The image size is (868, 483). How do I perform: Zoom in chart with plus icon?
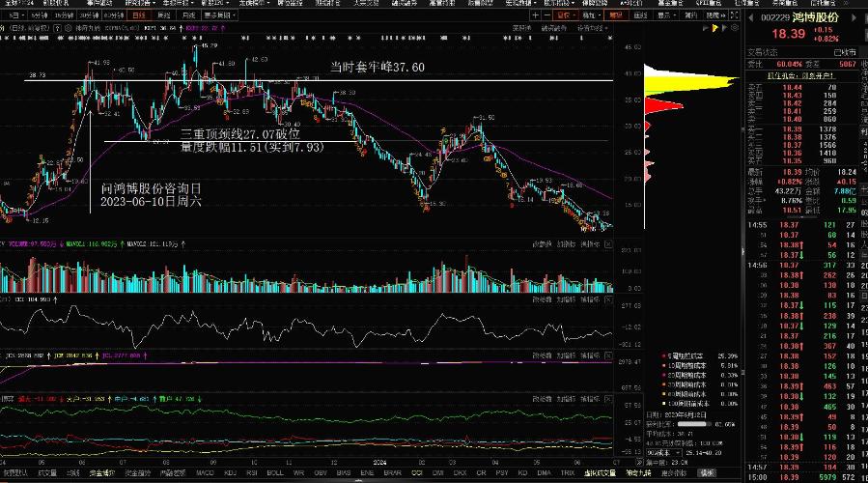[x=535, y=15]
